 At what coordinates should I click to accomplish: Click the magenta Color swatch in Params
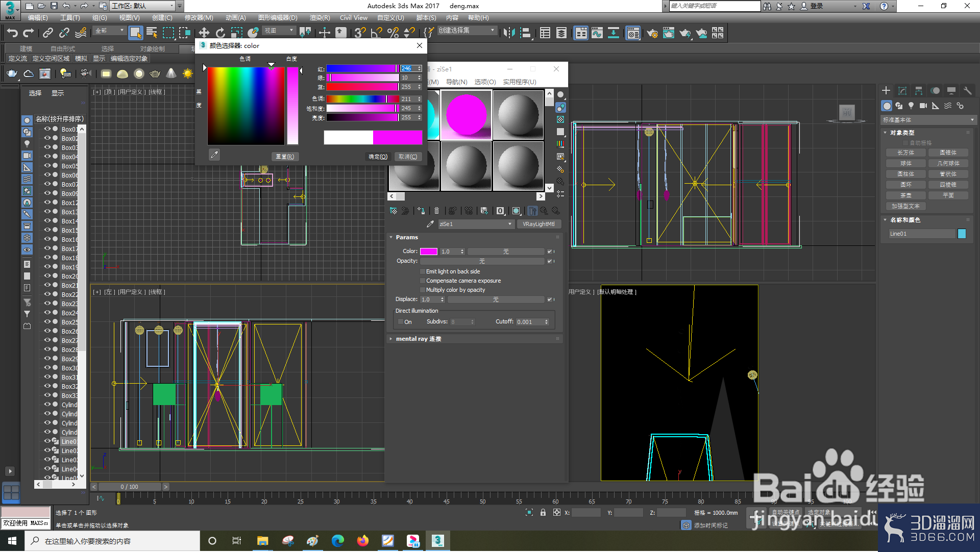click(x=429, y=252)
